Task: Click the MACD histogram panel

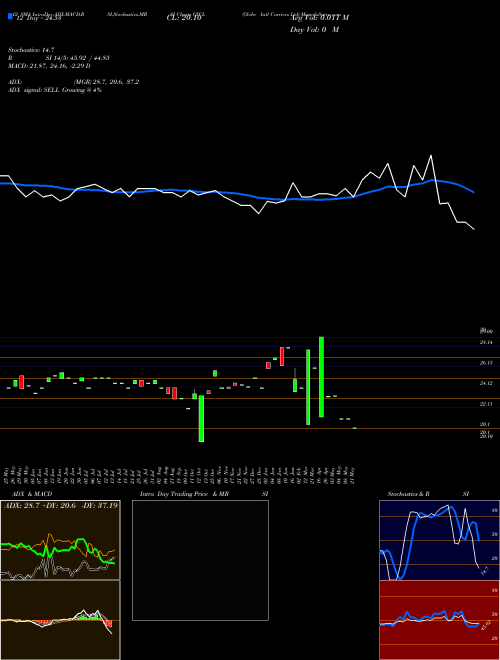Action: [x=60, y=620]
